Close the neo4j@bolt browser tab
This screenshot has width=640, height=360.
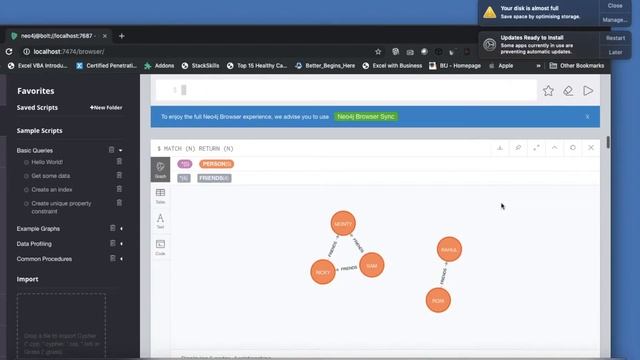click(x=104, y=36)
